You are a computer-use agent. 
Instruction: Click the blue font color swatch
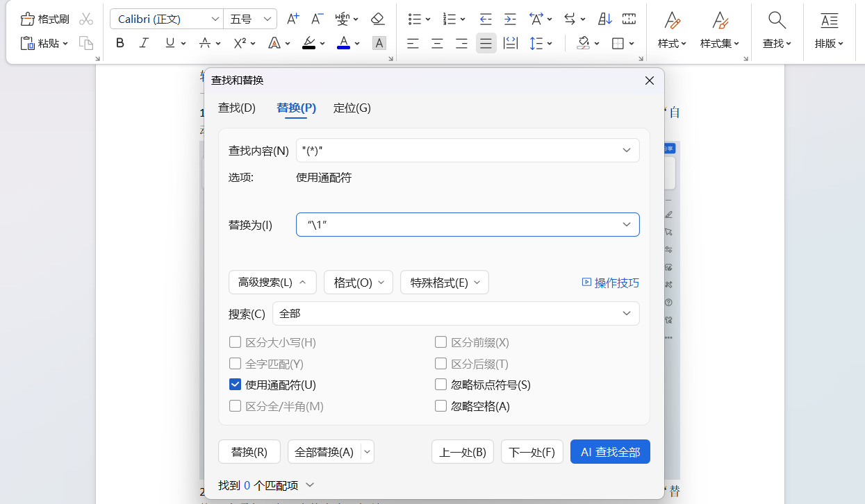(343, 43)
